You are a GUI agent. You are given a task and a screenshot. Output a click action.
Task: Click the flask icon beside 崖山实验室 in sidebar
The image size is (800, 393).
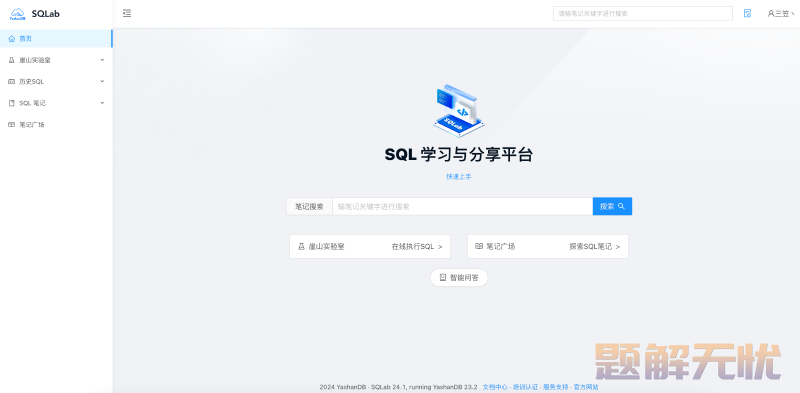12,60
